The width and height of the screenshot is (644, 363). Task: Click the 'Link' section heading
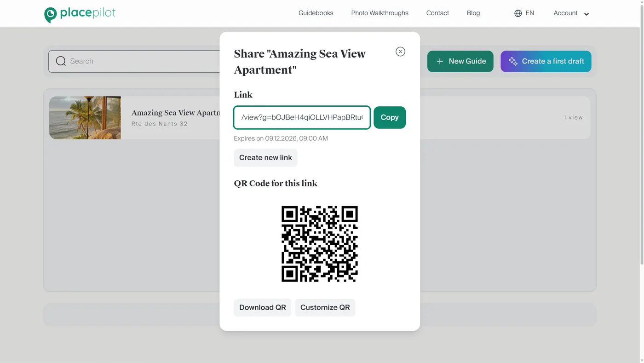coord(243,95)
